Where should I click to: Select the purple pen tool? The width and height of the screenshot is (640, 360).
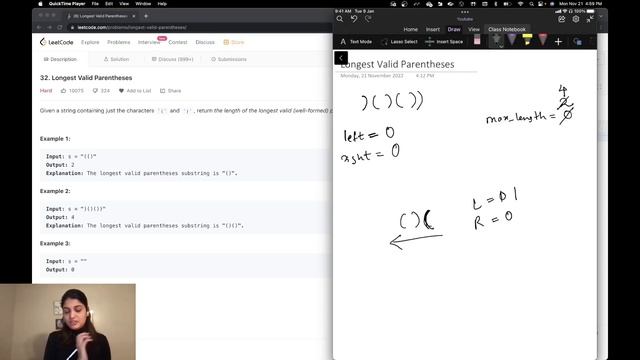click(512, 40)
